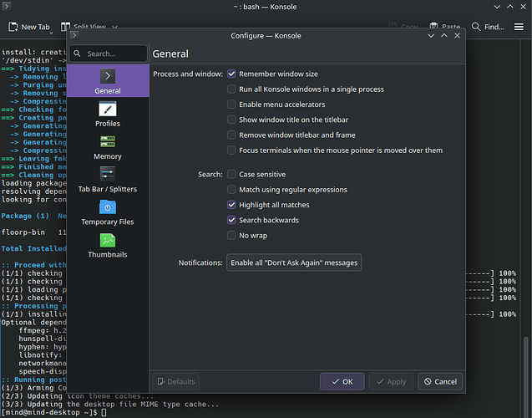Screen dimensions: 532x418
Task: Minimize the Configure dialog
Action: point(431,36)
